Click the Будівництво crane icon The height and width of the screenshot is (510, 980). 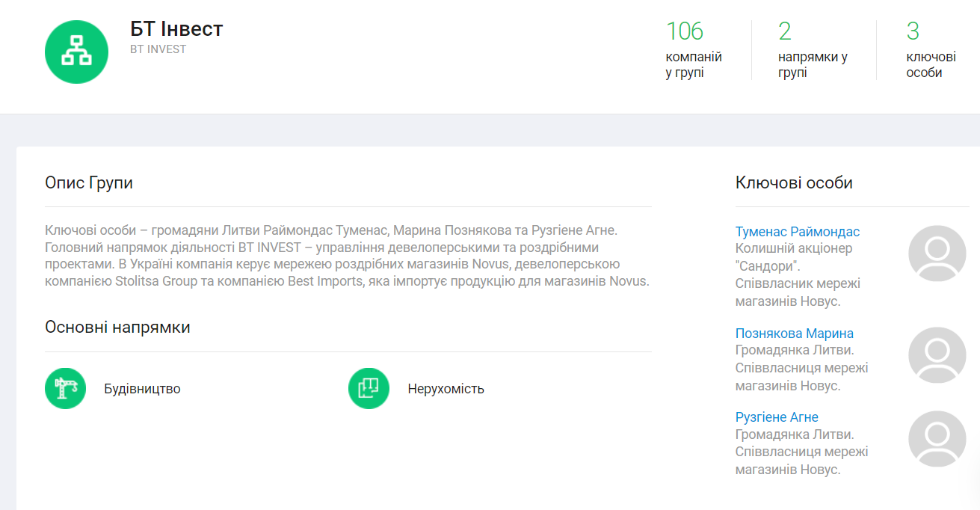point(66,388)
